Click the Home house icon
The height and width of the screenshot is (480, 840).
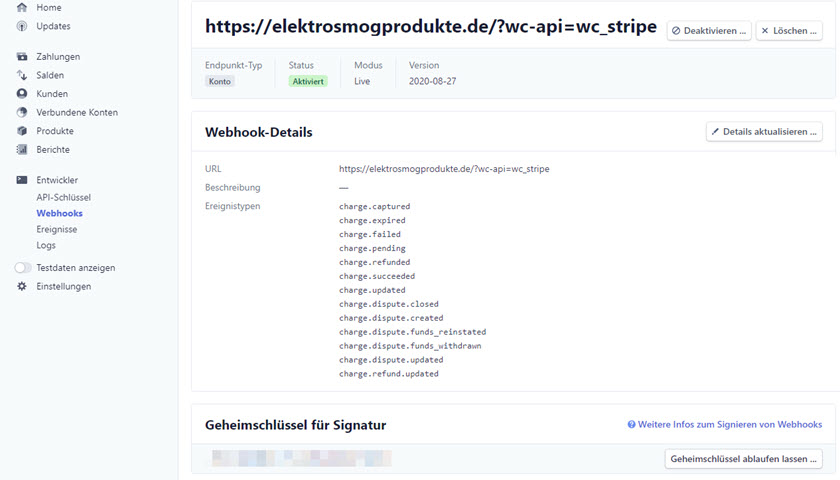pos(21,8)
